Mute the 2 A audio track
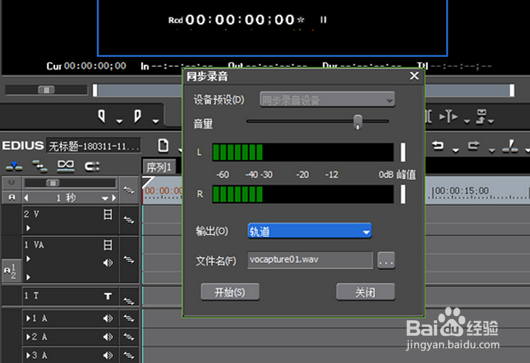This screenshot has width=530, height=363. [108, 337]
